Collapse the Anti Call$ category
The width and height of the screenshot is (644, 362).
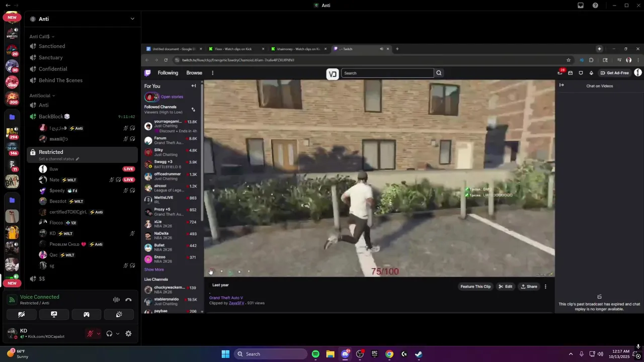[42, 36]
